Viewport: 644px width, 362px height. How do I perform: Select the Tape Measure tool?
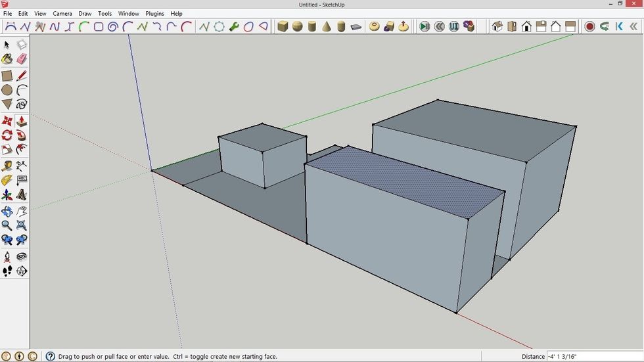7,166
